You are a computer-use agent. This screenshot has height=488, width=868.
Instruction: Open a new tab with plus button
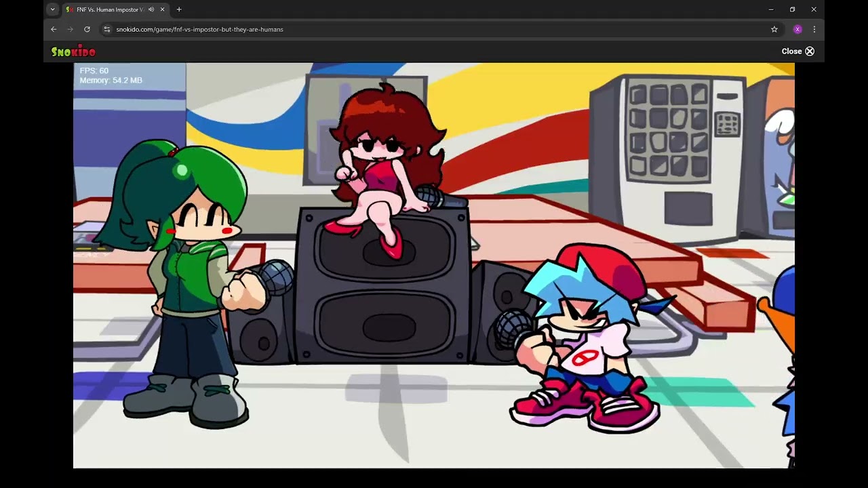[x=179, y=9]
